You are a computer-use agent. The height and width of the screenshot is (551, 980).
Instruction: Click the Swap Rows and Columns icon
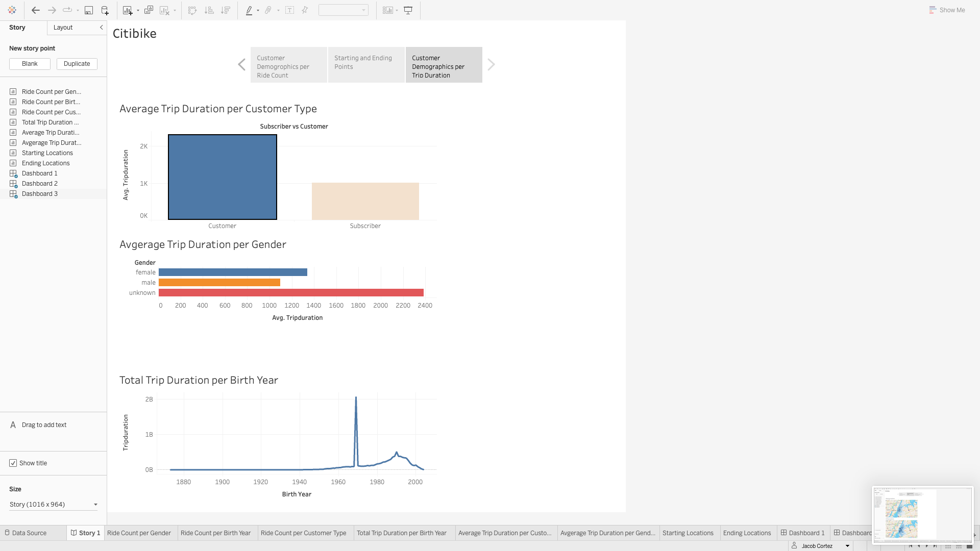192,10
